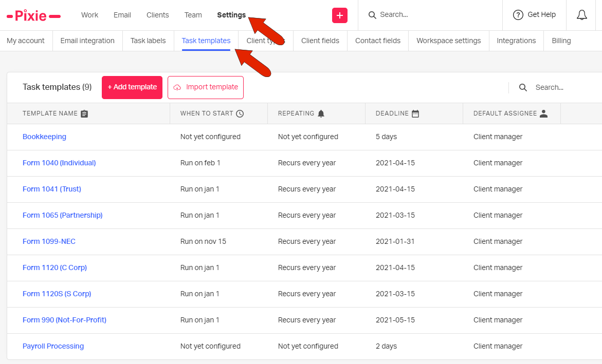The image size is (602, 364).
Task: Click the REPEATING column header
Action: point(296,113)
